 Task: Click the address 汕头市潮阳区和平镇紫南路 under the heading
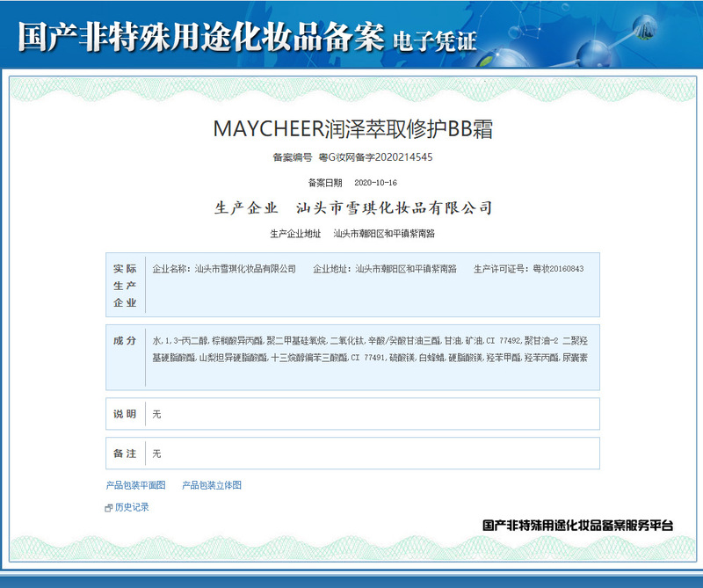[x=384, y=234]
